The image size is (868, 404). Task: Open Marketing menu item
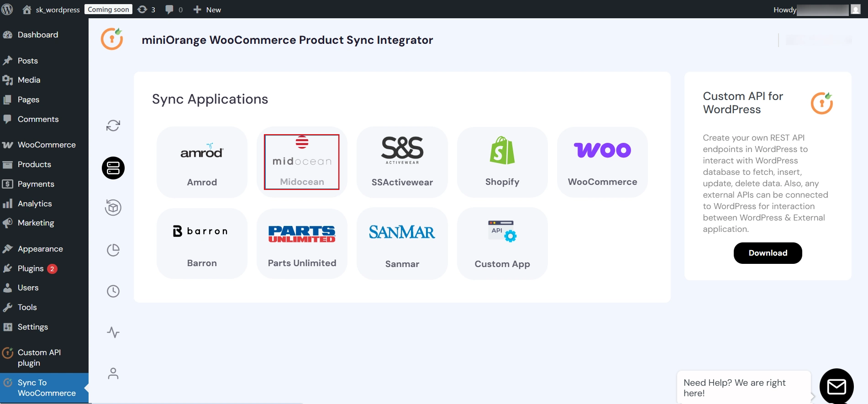44,223
